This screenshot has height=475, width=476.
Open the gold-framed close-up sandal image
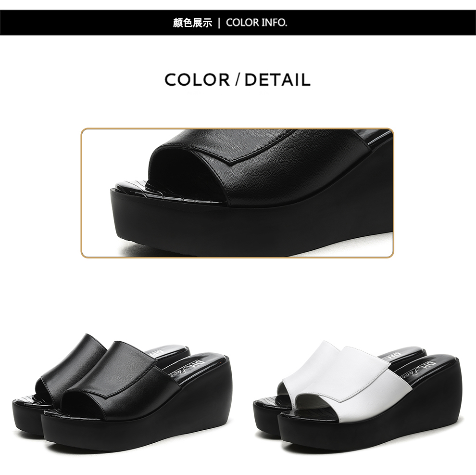point(238,193)
